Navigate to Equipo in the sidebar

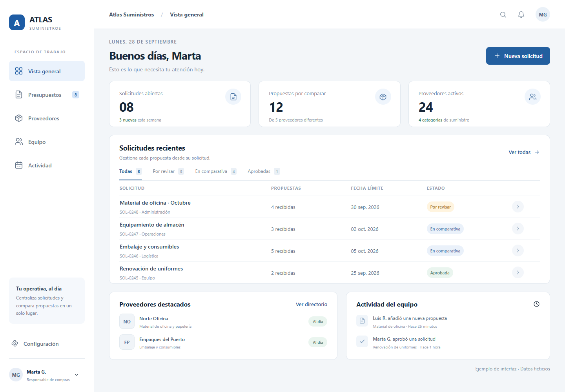coord(47,142)
